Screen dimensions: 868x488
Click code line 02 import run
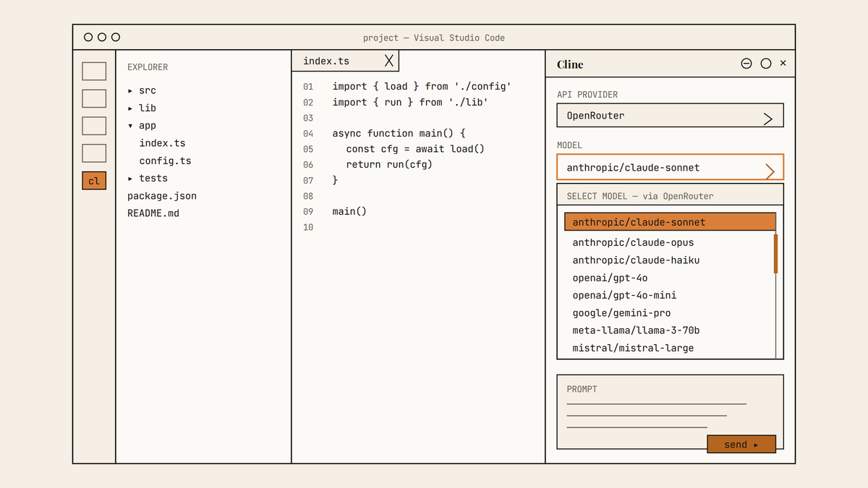pos(410,102)
